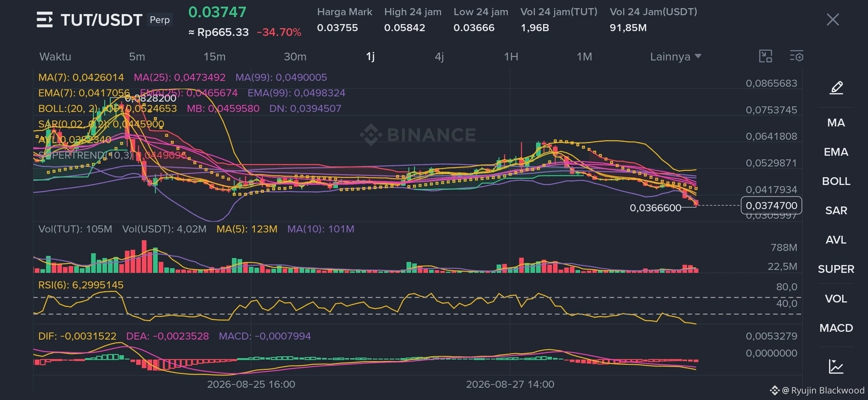Select the pencil drawing tool
Image resolution: width=868 pixels, height=400 pixels.
pos(836,88)
